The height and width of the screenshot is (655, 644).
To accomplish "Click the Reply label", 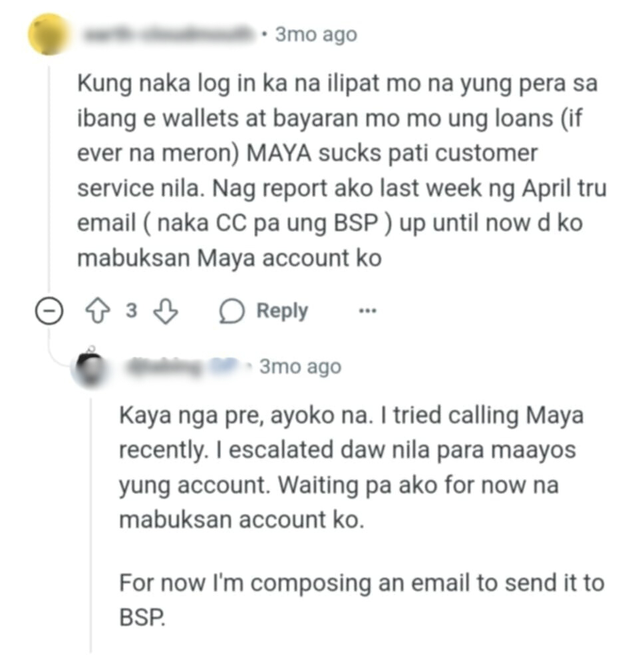I will (x=282, y=311).
